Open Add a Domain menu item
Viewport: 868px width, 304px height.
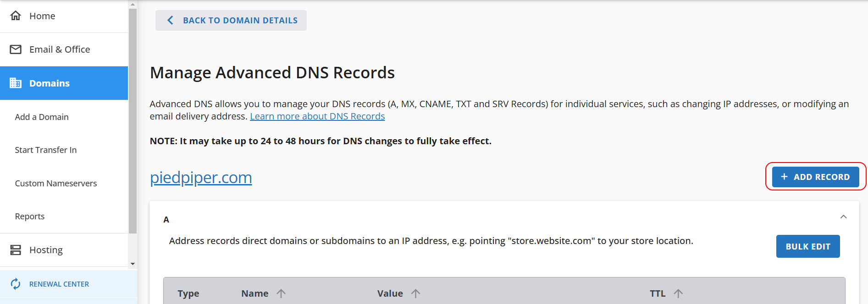click(42, 117)
